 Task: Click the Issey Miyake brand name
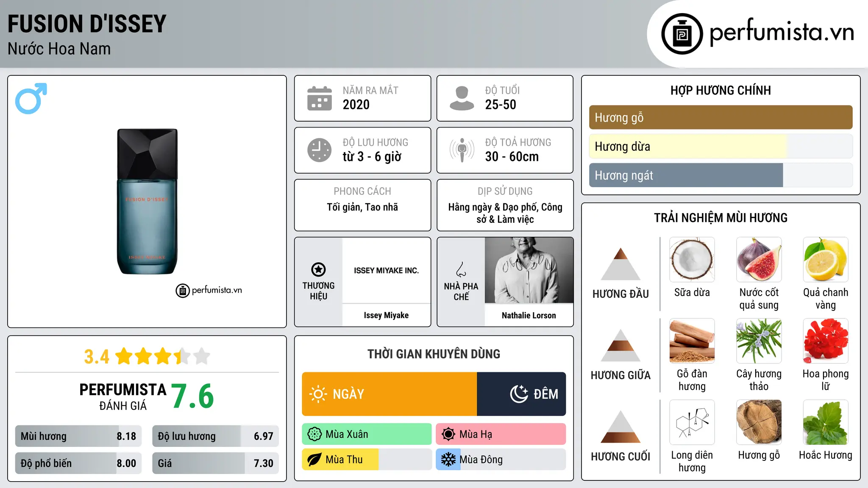click(386, 315)
